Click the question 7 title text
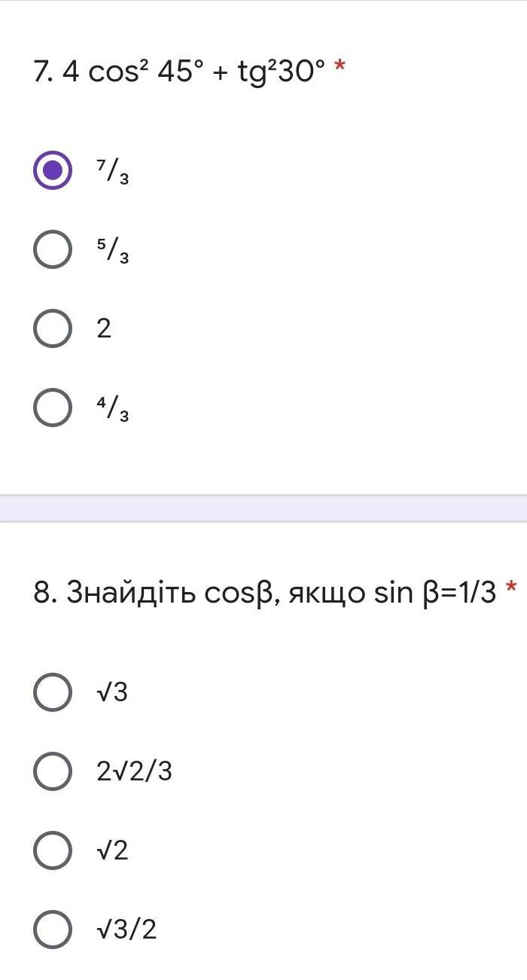The width and height of the screenshot is (527, 980). (179, 72)
